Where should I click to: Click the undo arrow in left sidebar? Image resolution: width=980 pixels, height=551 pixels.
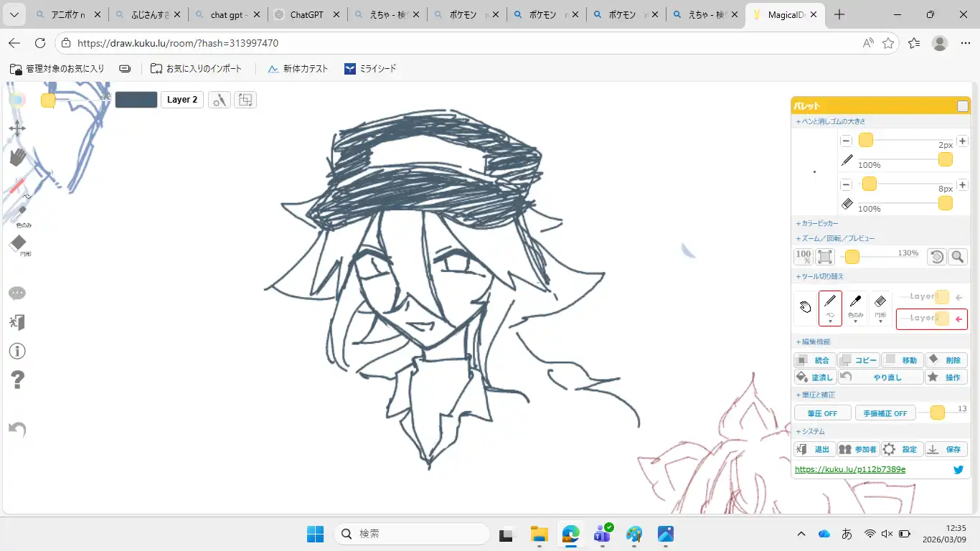point(17,429)
